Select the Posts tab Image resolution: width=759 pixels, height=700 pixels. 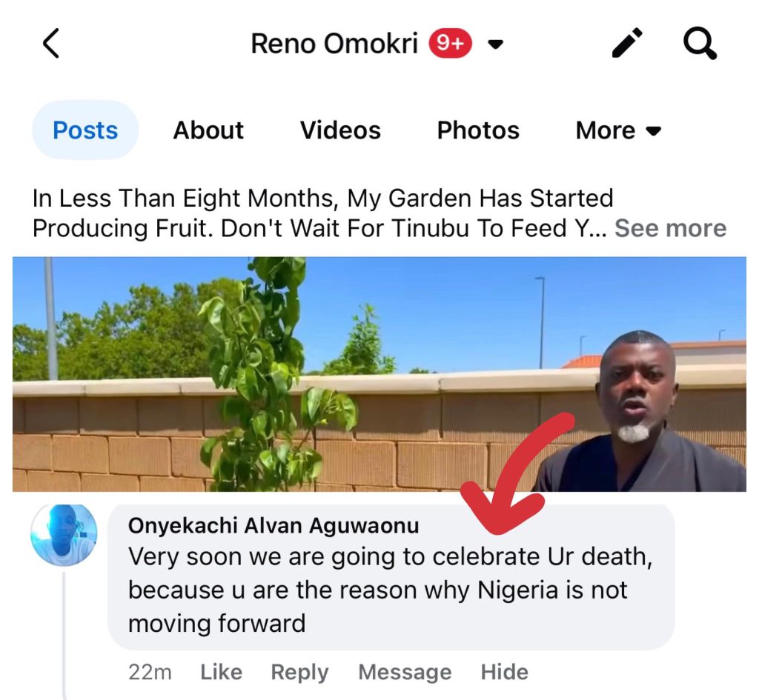coord(85,130)
